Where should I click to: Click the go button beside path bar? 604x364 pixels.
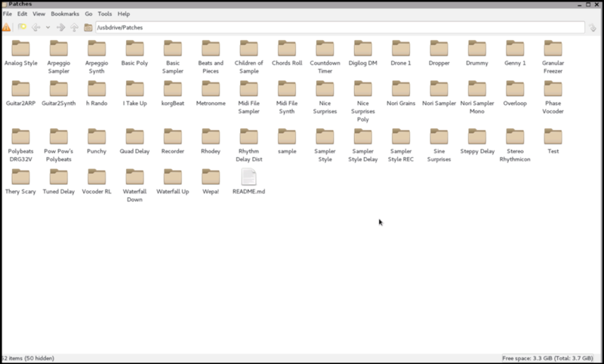[594, 27]
